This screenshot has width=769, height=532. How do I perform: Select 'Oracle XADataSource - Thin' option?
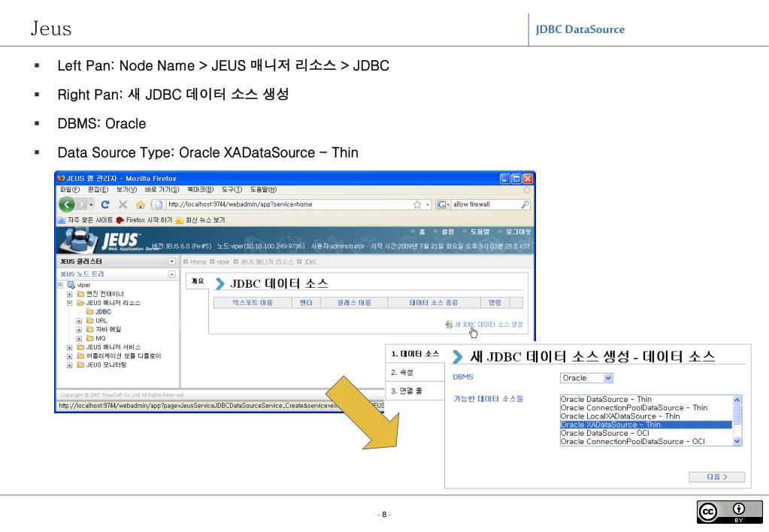646,425
